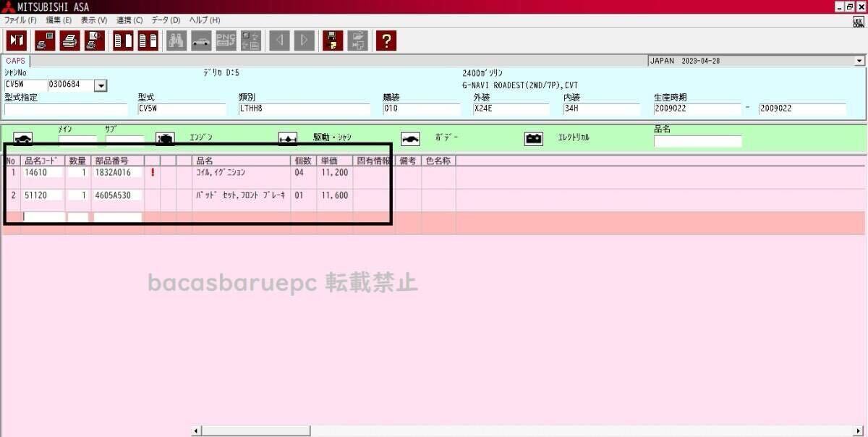Click the 内装 field showing 34H
This screenshot has width=868, height=437.
[x=602, y=109]
